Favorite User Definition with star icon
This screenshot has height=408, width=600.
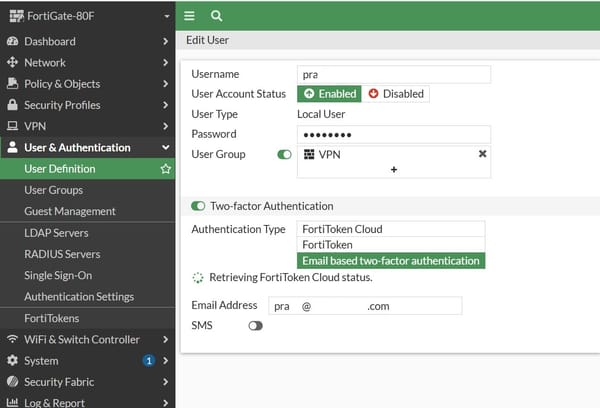165,169
